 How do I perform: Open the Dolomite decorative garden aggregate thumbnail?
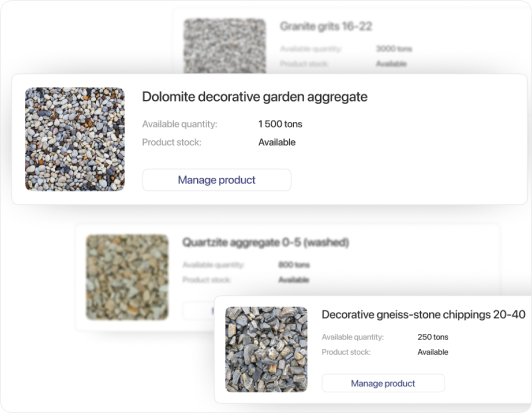point(75,139)
